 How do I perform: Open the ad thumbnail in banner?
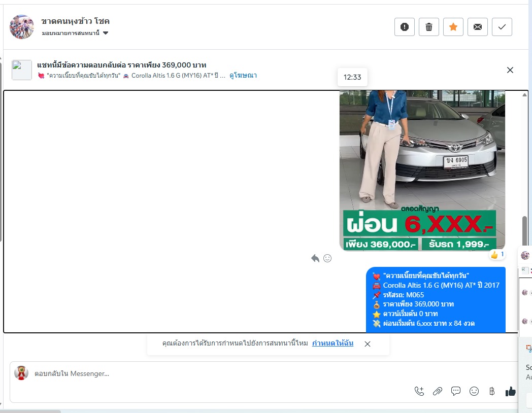(22, 70)
